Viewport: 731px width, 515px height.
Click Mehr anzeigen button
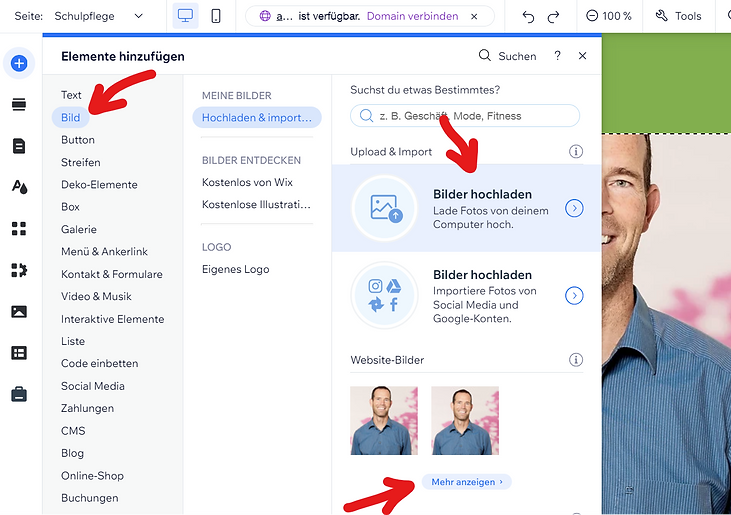point(467,482)
